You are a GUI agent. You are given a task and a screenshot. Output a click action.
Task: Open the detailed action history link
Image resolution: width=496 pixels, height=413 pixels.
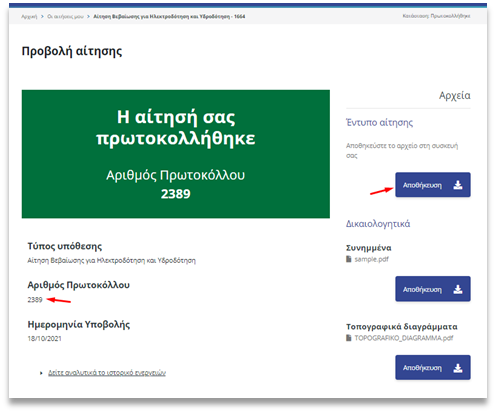click(x=107, y=372)
